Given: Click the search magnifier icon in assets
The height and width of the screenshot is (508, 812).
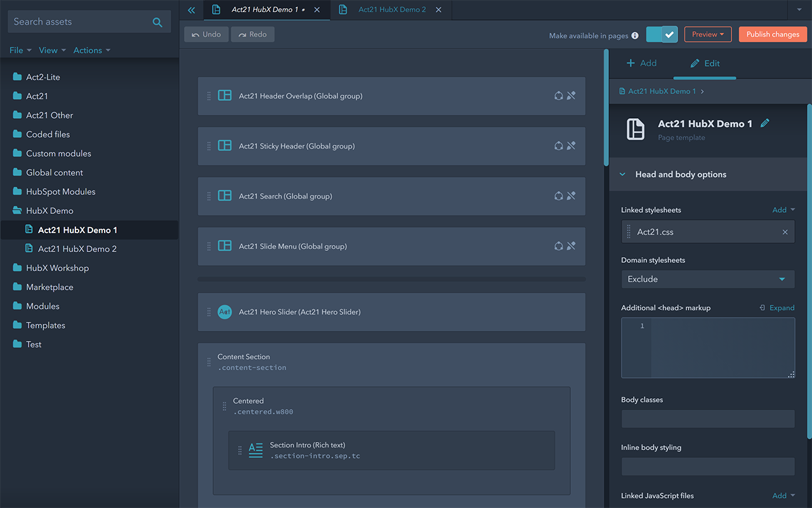Looking at the screenshot, I should pyautogui.click(x=157, y=22).
